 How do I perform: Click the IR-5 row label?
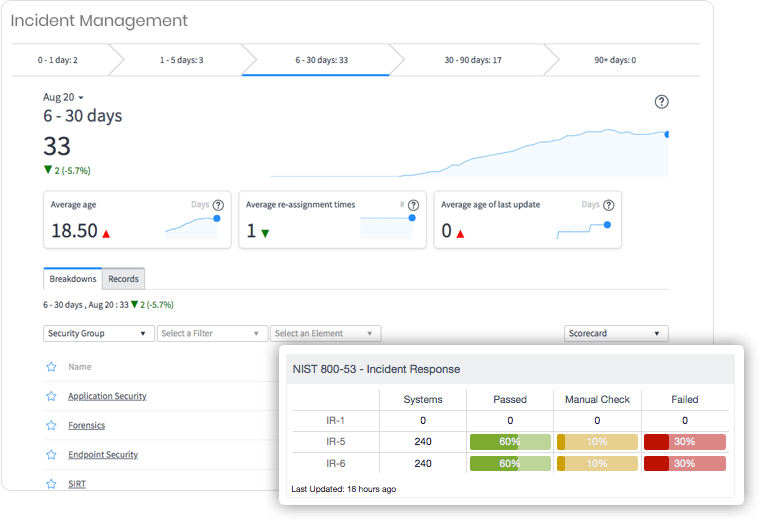pos(335,442)
